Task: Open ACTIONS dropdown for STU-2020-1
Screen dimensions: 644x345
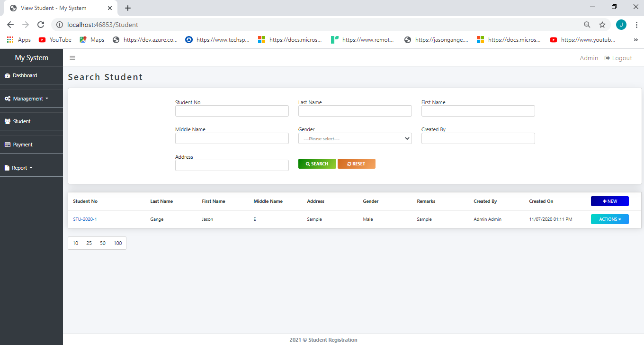Action: [x=610, y=219]
